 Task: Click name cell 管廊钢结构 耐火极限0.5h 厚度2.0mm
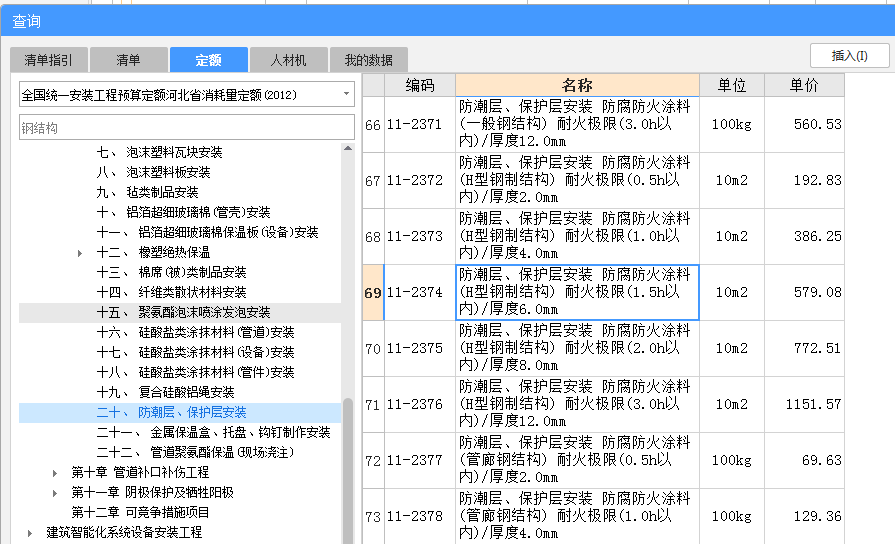coord(577,460)
